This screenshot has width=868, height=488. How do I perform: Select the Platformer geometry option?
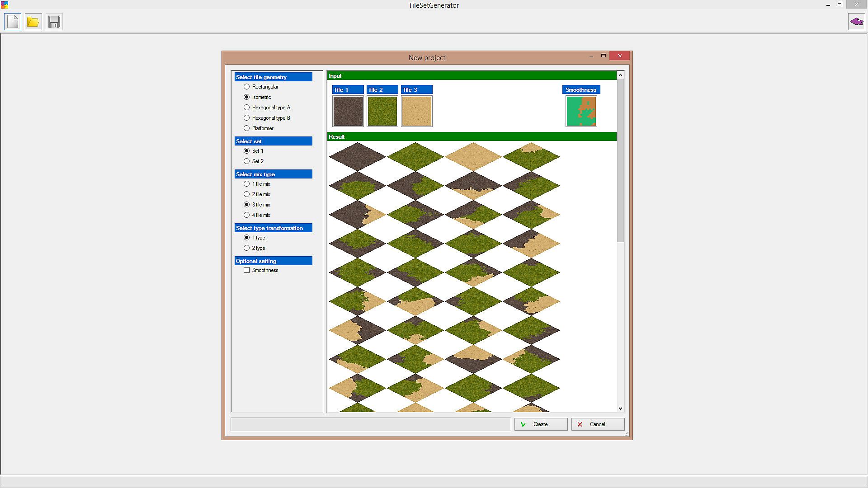coord(247,128)
